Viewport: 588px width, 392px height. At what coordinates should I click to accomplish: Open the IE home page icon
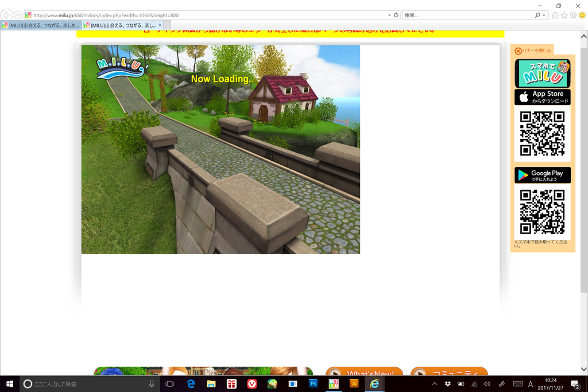click(555, 15)
